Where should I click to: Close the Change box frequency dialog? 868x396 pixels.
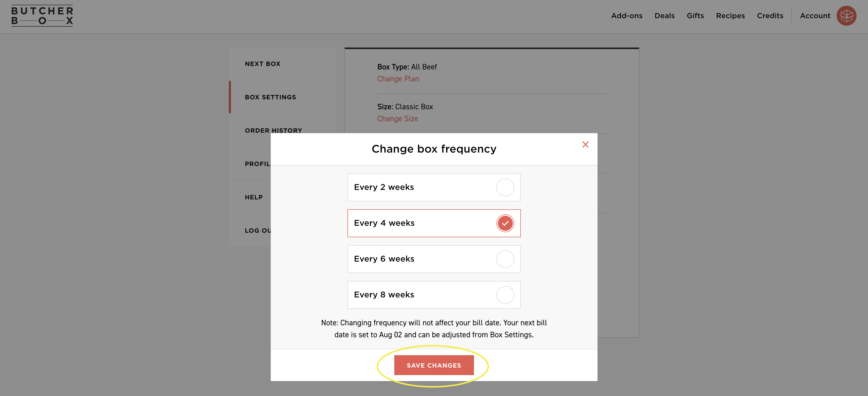[585, 144]
